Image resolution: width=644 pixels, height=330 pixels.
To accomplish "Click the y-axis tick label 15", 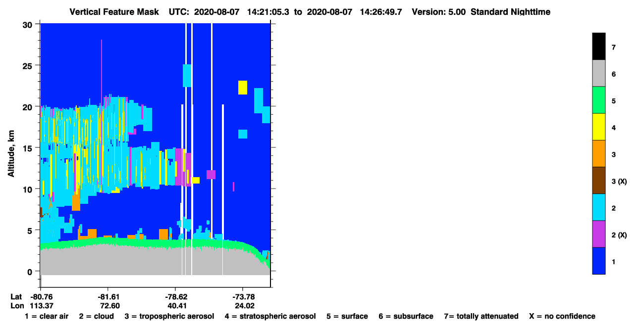I will pos(28,147).
